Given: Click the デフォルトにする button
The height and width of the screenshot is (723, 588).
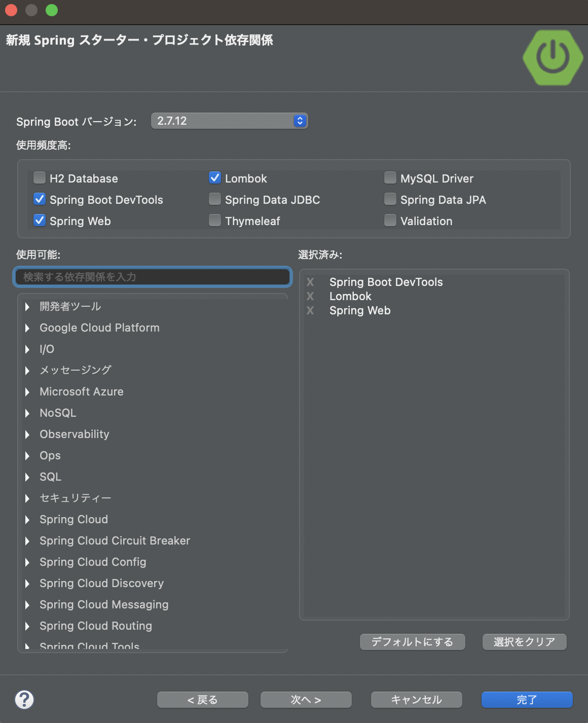Looking at the screenshot, I should [412, 641].
